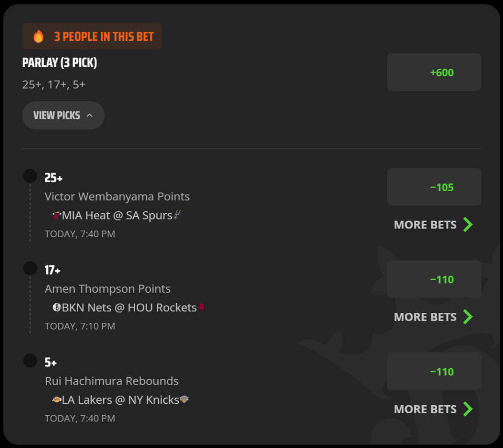The height and width of the screenshot is (448, 503).
Task: Click the San Antonio Spurs team logo
Action: tap(177, 215)
